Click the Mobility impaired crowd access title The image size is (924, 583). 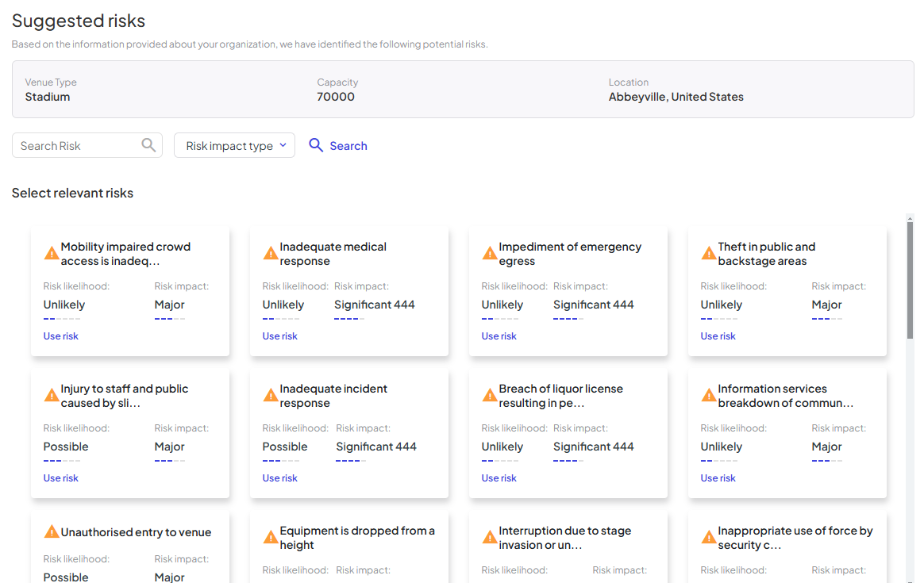coord(125,254)
